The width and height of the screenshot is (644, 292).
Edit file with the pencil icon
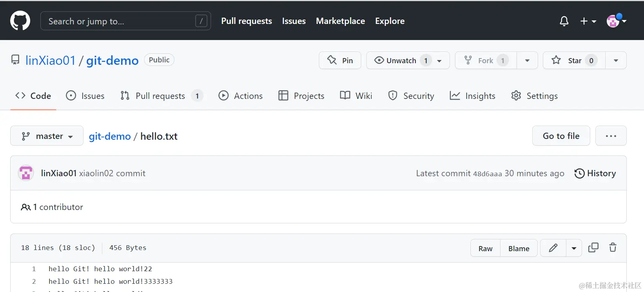(553, 248)
